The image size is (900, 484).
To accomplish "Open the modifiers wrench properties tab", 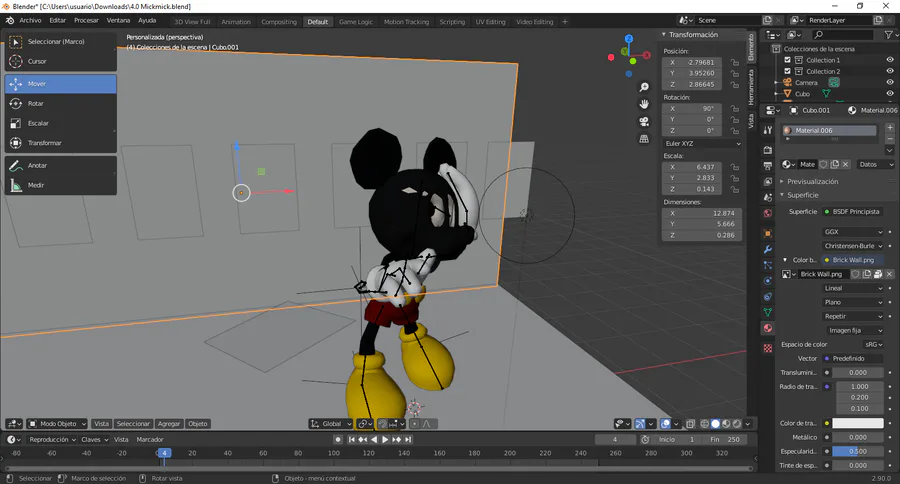I will coord(767,247).
